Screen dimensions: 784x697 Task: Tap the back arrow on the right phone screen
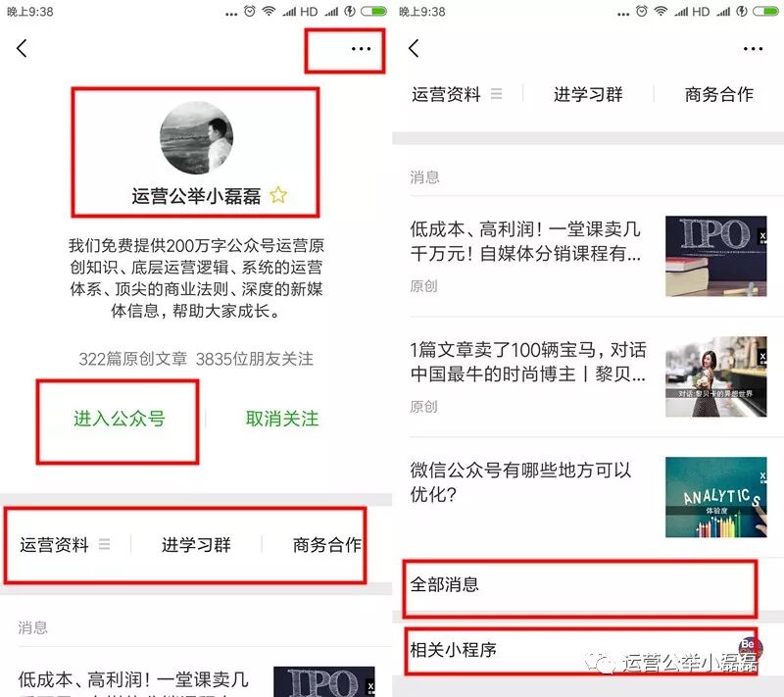[x=414, y=49]
